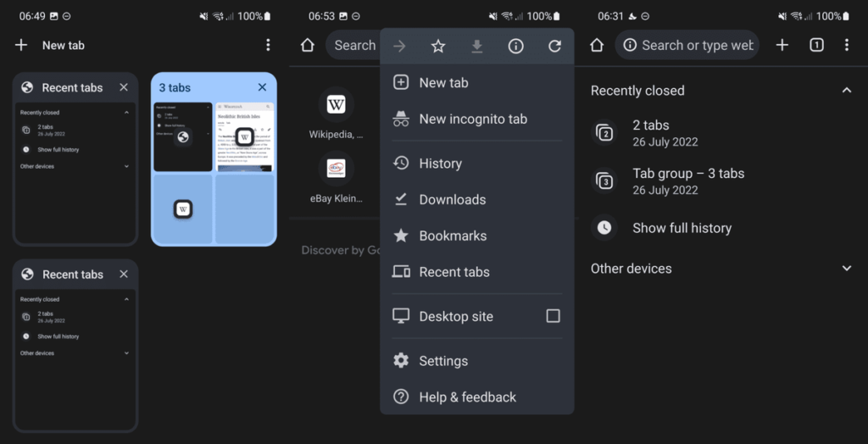Open tab switcher showing 1 tab
Image resolution: width=868 pixels, height=444 pixels.
click(x=816, y=46)
